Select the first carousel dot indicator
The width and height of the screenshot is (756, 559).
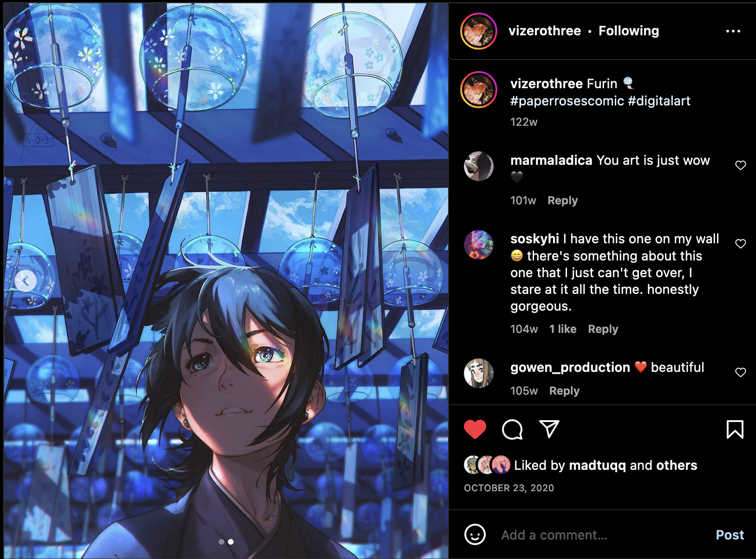click(222, 542)
